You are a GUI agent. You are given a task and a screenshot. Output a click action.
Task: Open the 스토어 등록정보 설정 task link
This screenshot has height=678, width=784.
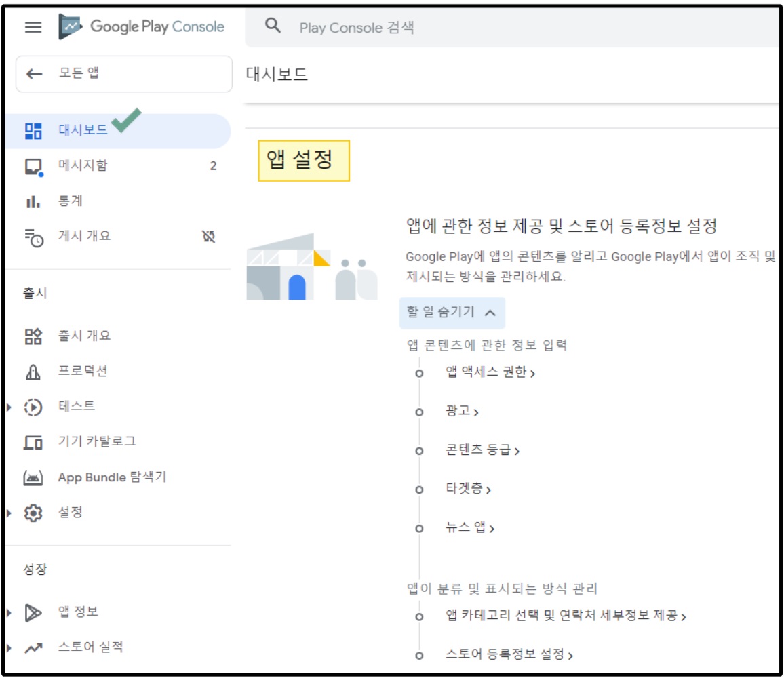509,654
